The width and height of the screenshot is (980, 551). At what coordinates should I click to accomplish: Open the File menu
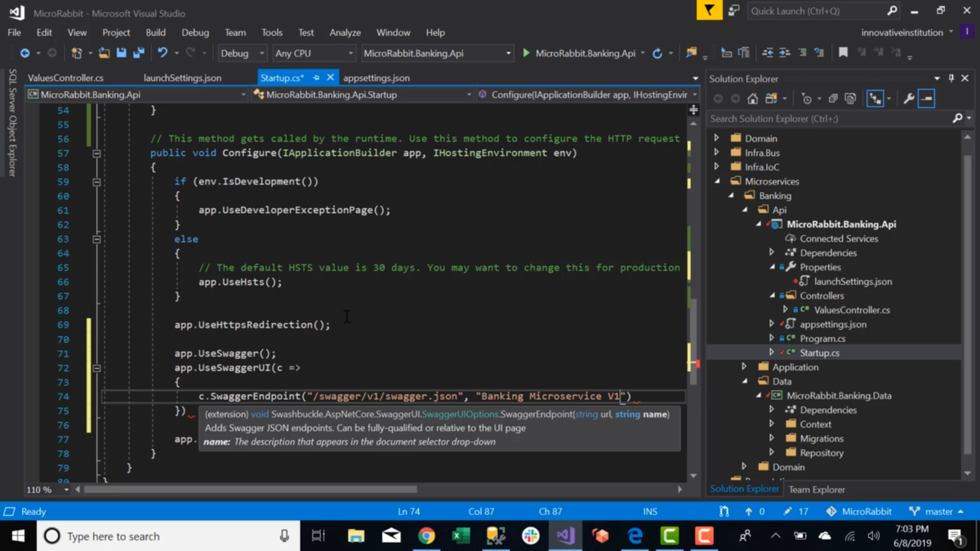tap(14, 33)
